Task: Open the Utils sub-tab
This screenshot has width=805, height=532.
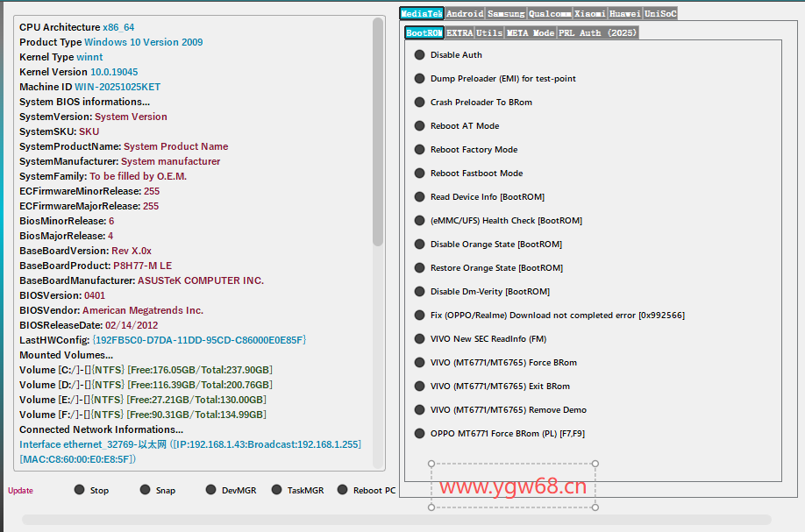Action: (489, 32)
